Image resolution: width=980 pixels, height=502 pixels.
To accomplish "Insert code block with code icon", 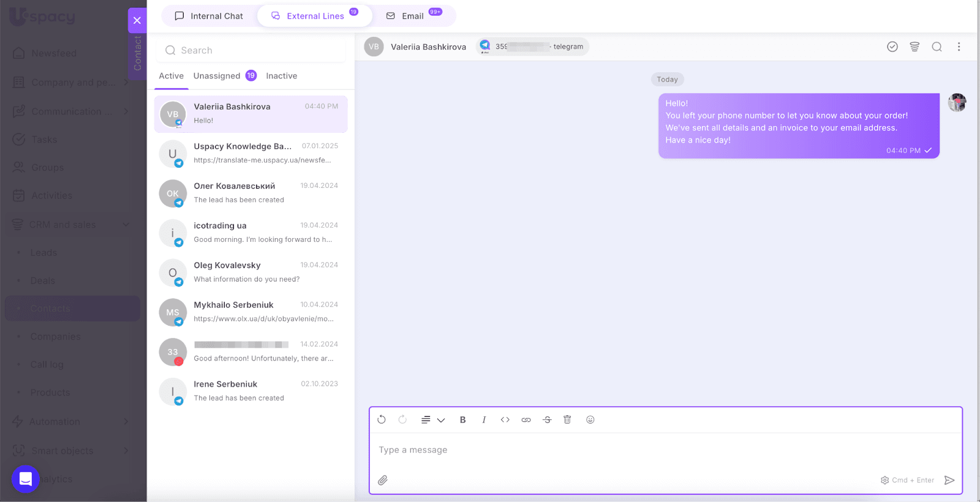I will pyautogui.click(x=505, y=420).
